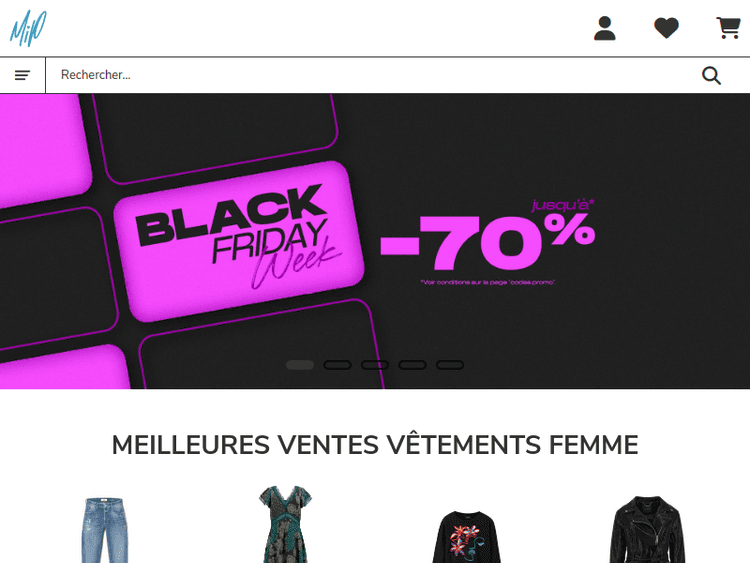Click the -70% promotion text
Image resolution: width=750 pixels, height=563 pixels.
click(x=488, y=242)
